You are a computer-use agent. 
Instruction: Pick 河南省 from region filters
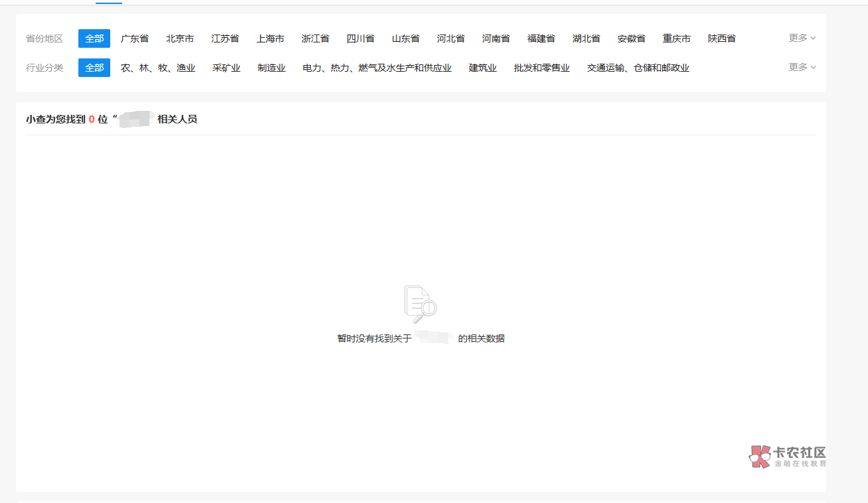496,38
